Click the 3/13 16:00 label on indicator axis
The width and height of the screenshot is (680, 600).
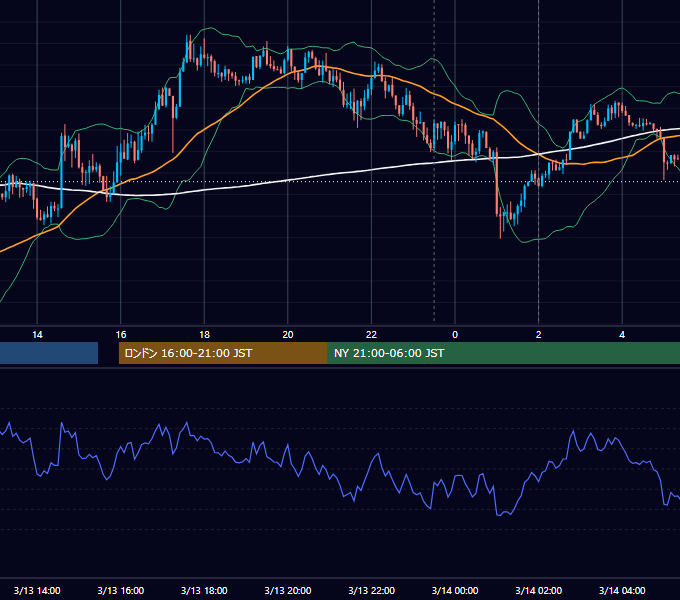coord(121,590)
